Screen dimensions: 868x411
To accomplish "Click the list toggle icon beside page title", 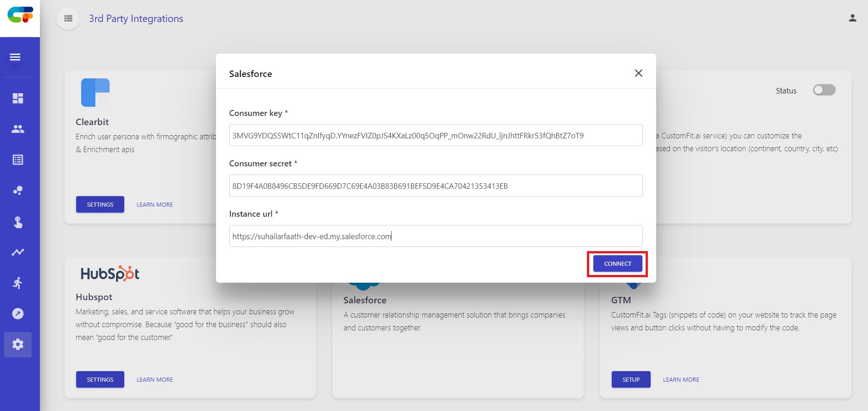I will [x=68, y=18].
